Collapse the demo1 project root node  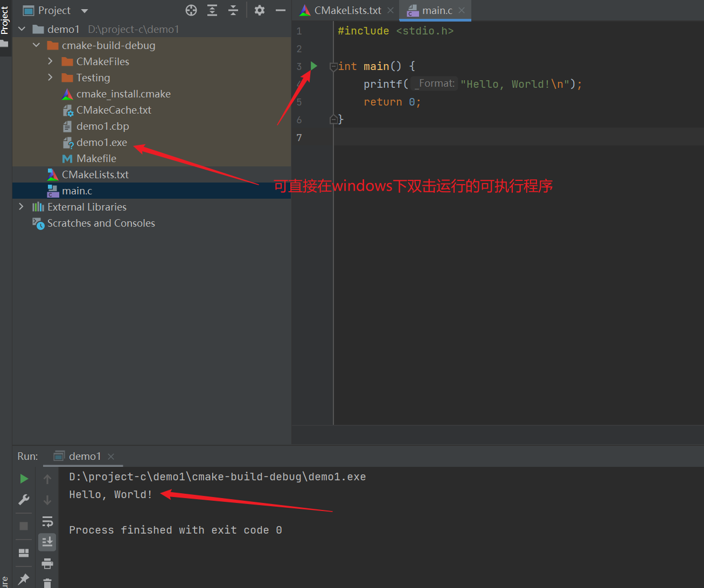(22, 29)
